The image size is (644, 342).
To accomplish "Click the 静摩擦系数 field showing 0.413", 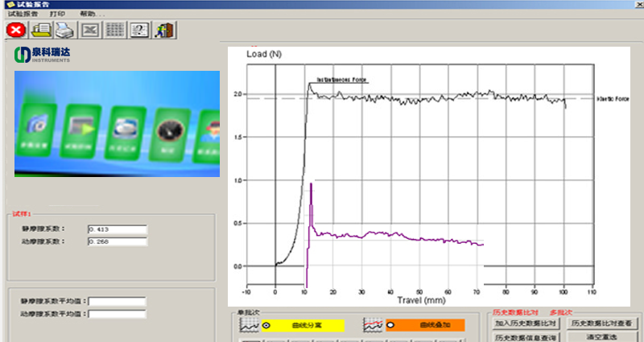I will 118,229.
